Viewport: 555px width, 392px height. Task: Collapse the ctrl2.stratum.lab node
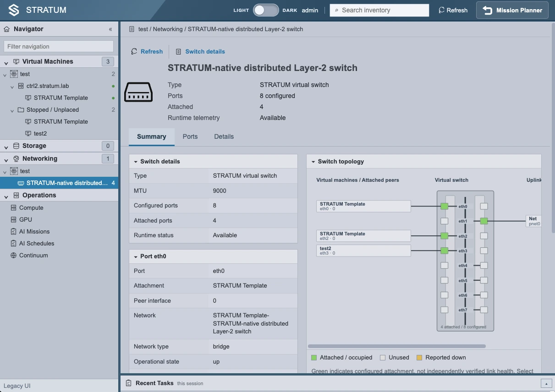(x=12, y=86)
